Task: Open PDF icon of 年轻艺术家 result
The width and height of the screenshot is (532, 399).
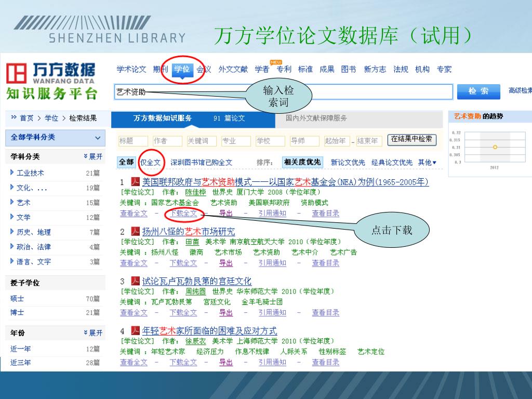Action: click(x=136, y=330)
